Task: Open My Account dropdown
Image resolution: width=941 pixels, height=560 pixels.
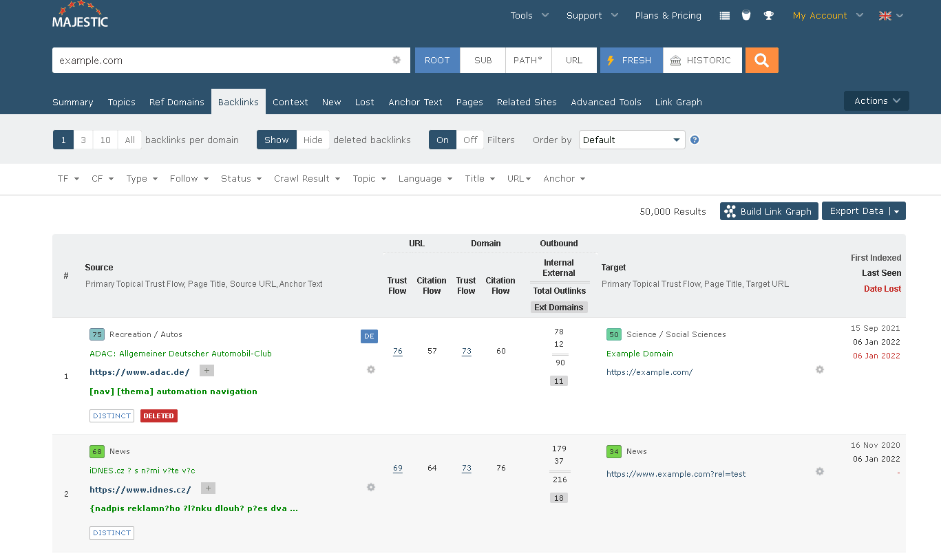Action: (x=828, y=15)
